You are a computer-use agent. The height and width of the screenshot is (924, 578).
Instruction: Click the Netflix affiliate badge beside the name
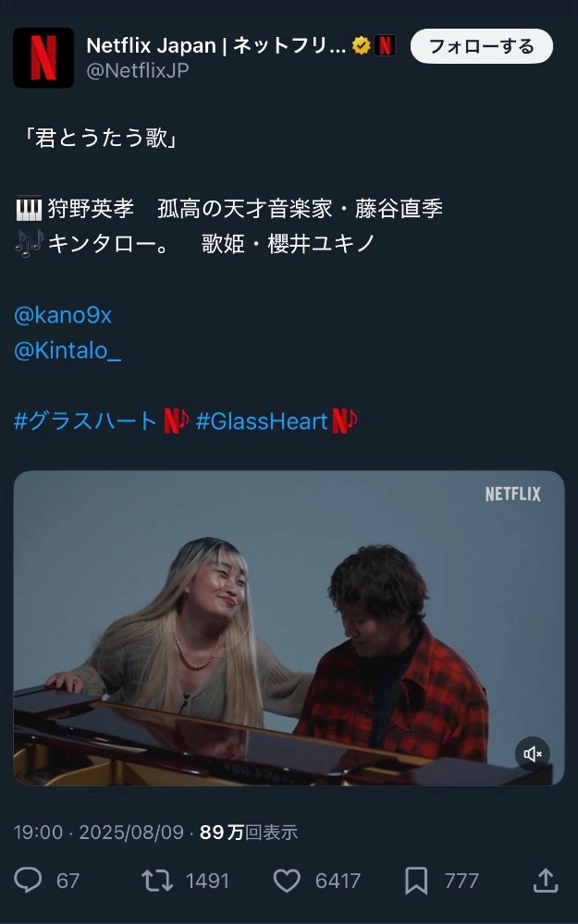(385, 45)
